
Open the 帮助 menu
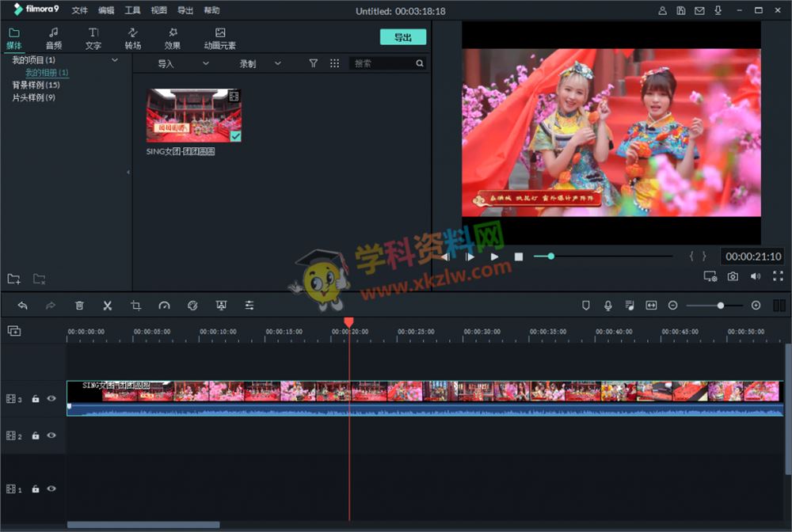tap(211, 10)
